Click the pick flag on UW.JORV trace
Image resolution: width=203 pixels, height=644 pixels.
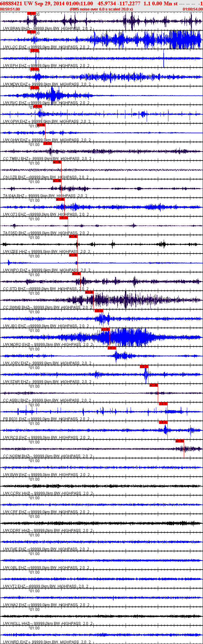click(112, 348)
